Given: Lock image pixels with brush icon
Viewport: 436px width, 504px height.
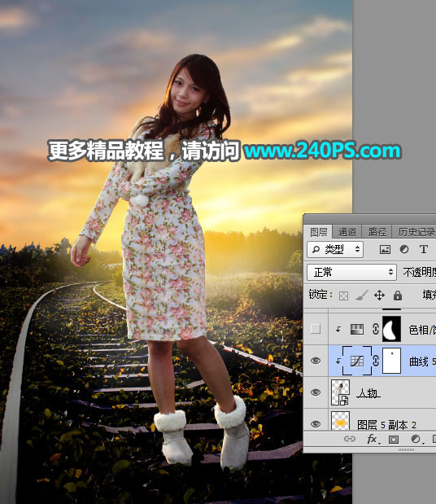Looking at the screenshot, I should 361,296.
